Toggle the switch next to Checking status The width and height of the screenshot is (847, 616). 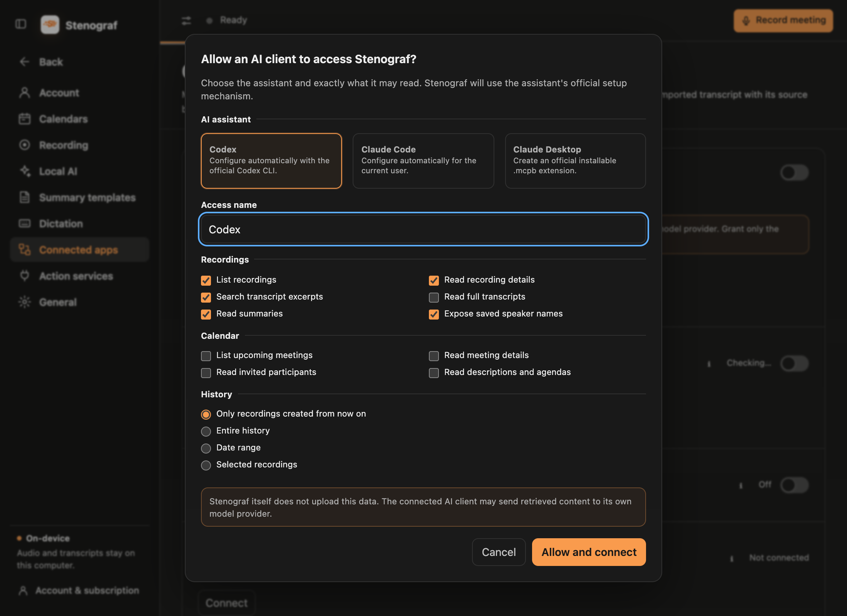[x=794, y=363]
